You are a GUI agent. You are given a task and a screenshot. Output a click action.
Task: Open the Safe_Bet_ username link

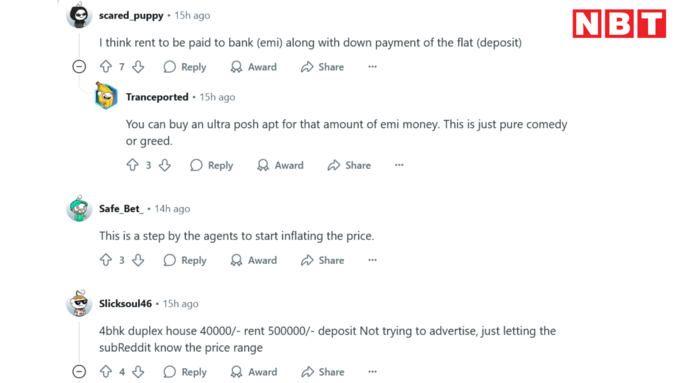(121, 209)
